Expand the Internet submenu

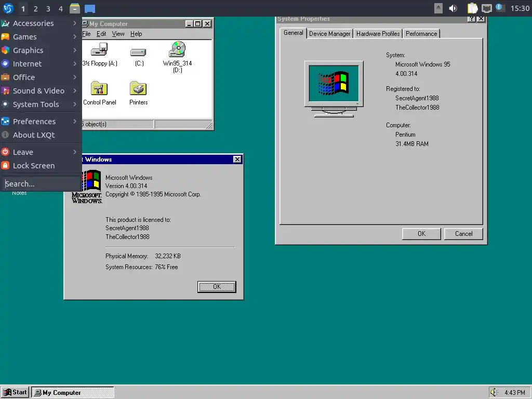[40, 64]
